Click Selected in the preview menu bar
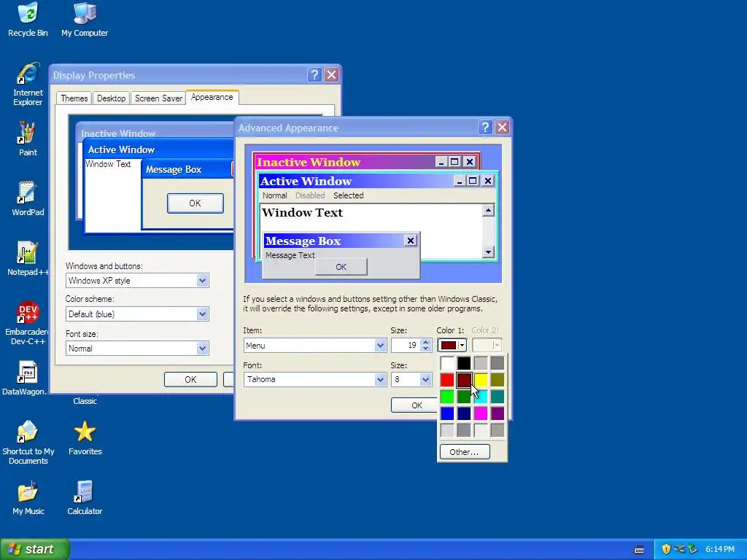747x560 pixels. click(348, 195)
